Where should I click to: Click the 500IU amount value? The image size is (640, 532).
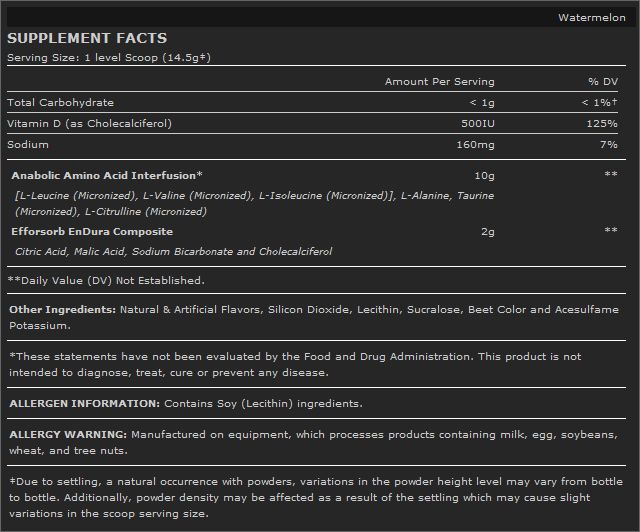coord(477,123)
